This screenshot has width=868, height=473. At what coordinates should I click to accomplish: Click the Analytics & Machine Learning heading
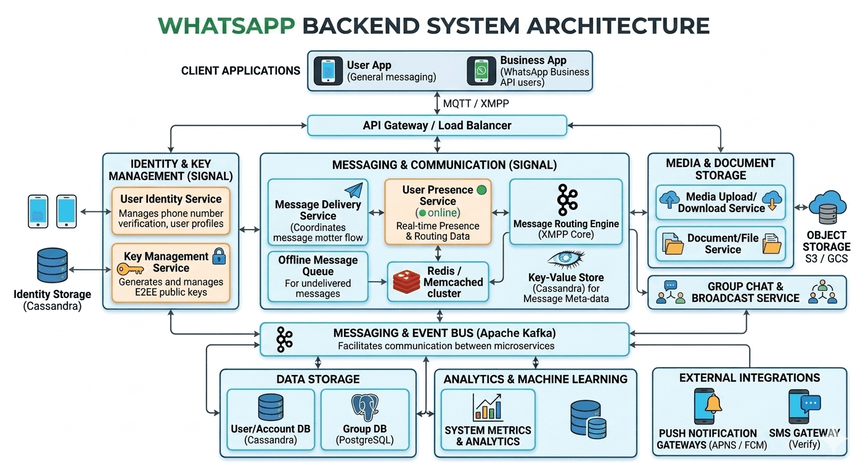point(536,379)
